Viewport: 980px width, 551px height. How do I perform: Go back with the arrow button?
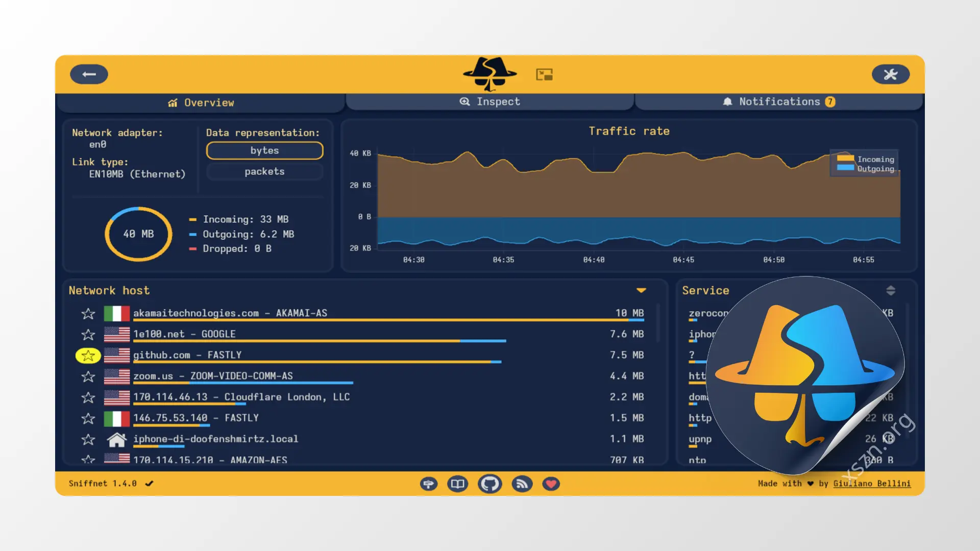click(89, 74)
